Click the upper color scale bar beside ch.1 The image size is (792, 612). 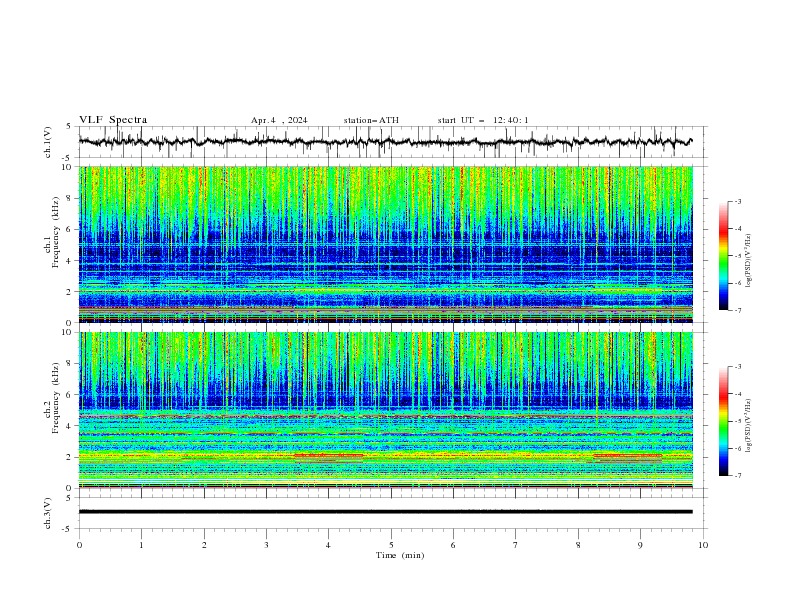click(x=723, y=256)
